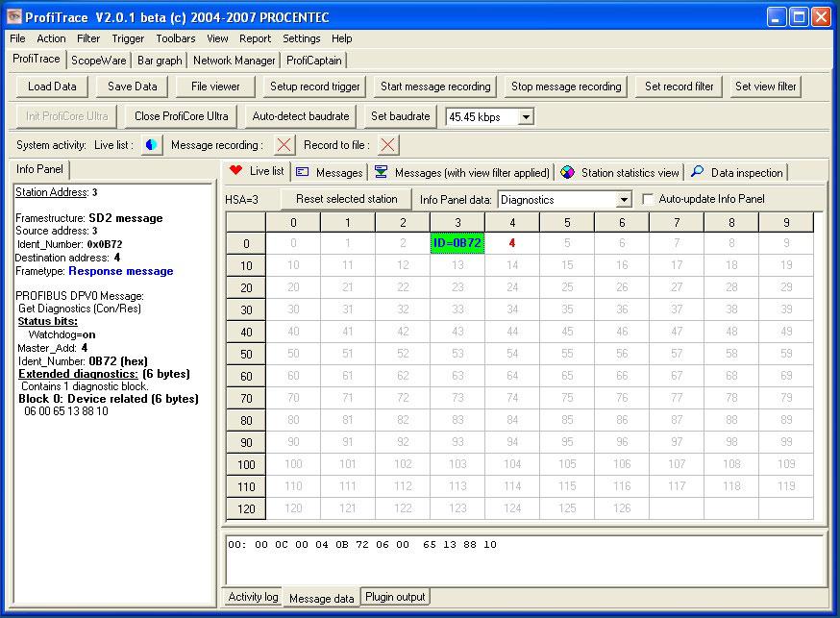Open the File viewer

pyautogui.click(x=215, y=87)
